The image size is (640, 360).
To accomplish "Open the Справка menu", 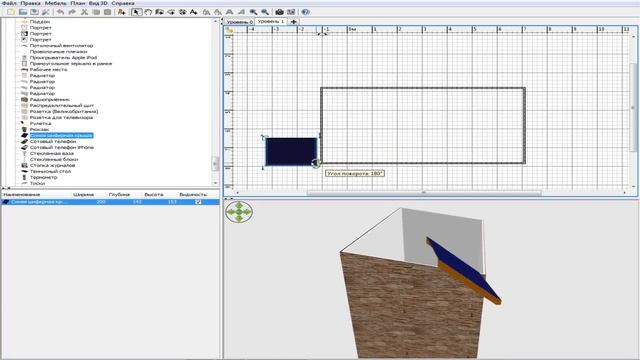I will tap(123, 3).
